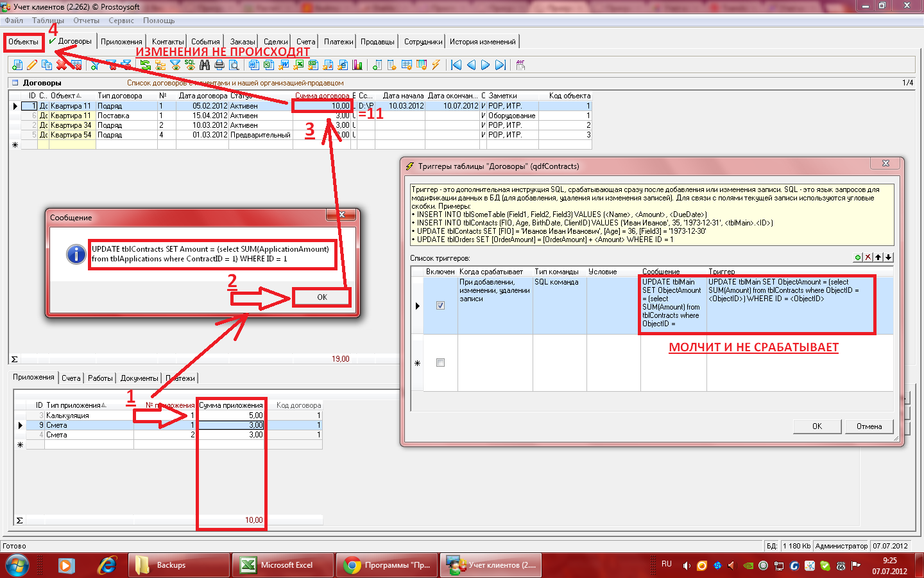Image resolution: width=924 pixels, height=578 pixels.
Task: Go to last record arrow icon
Action: tap(501, 65)
